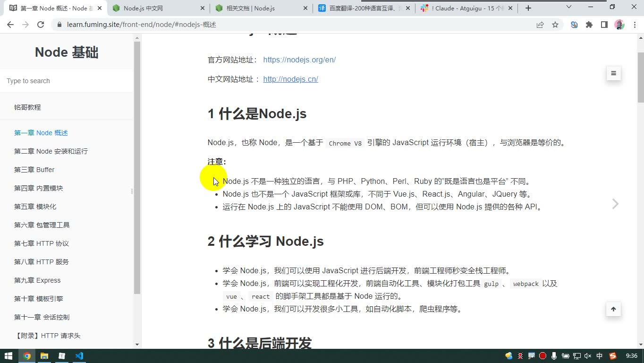Screen dimensions: 644x363
Task: Go to 第七章 HTTP 协议
Action: [42, 243]
